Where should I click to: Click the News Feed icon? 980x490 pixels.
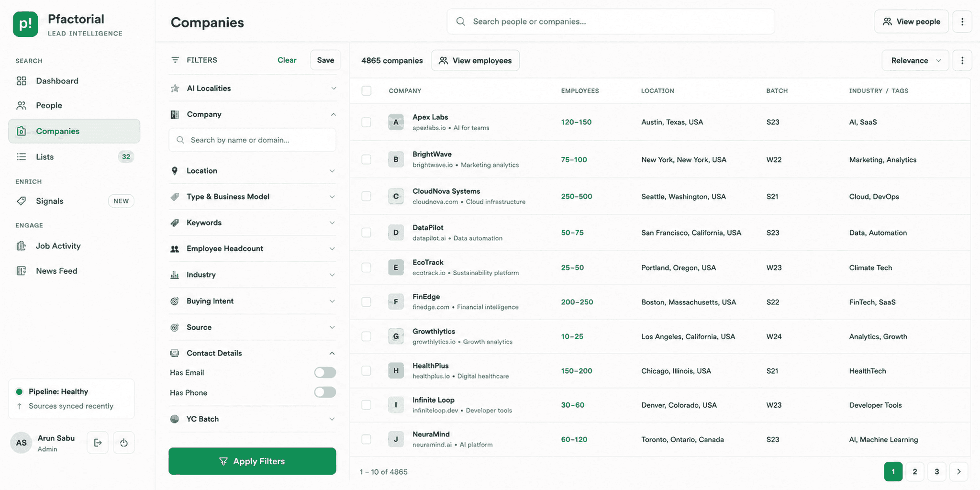(22, 271)
